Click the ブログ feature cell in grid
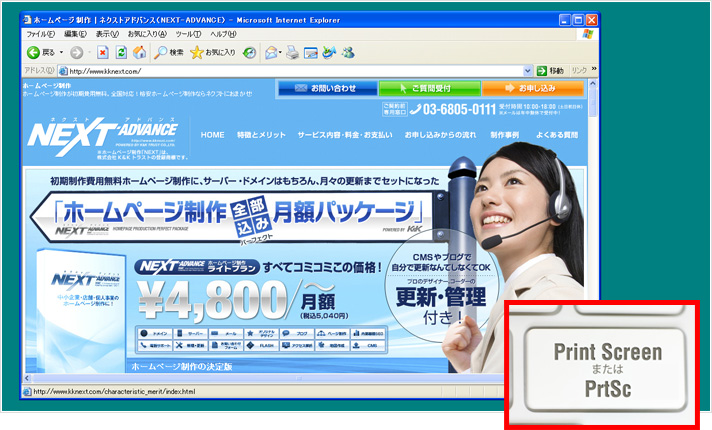 [297, 333]
